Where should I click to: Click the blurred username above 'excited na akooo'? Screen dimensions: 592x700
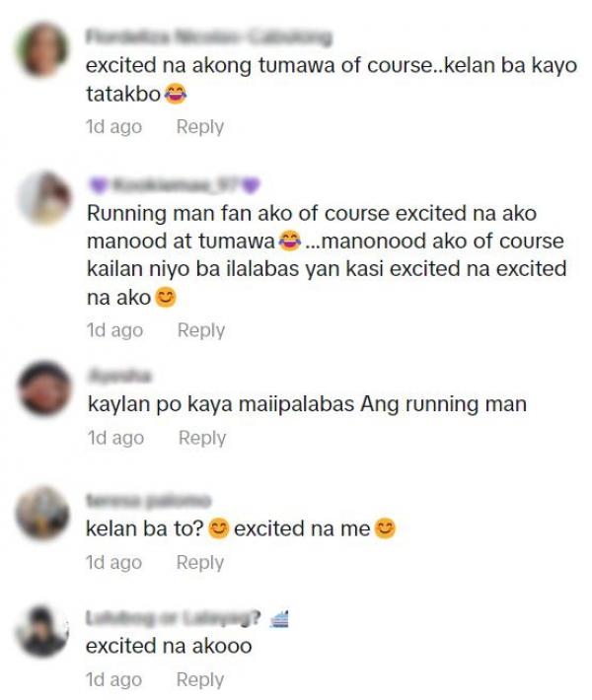coord(173,618)
